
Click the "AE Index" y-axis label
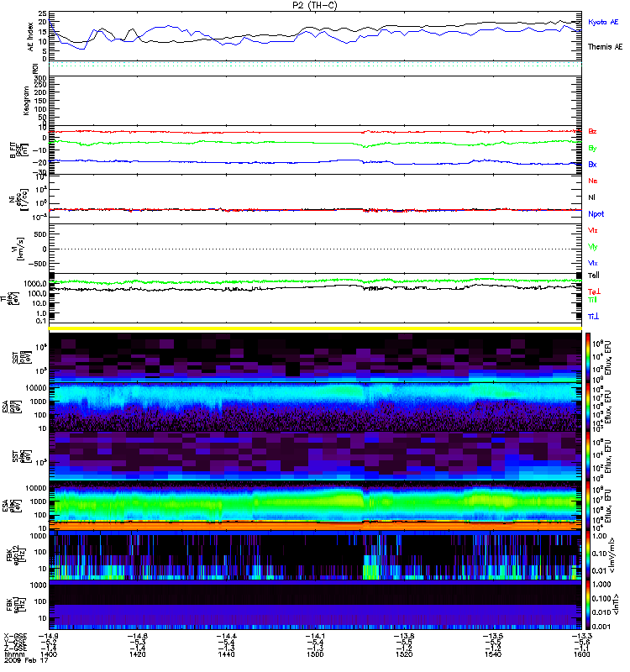point(30,37)
